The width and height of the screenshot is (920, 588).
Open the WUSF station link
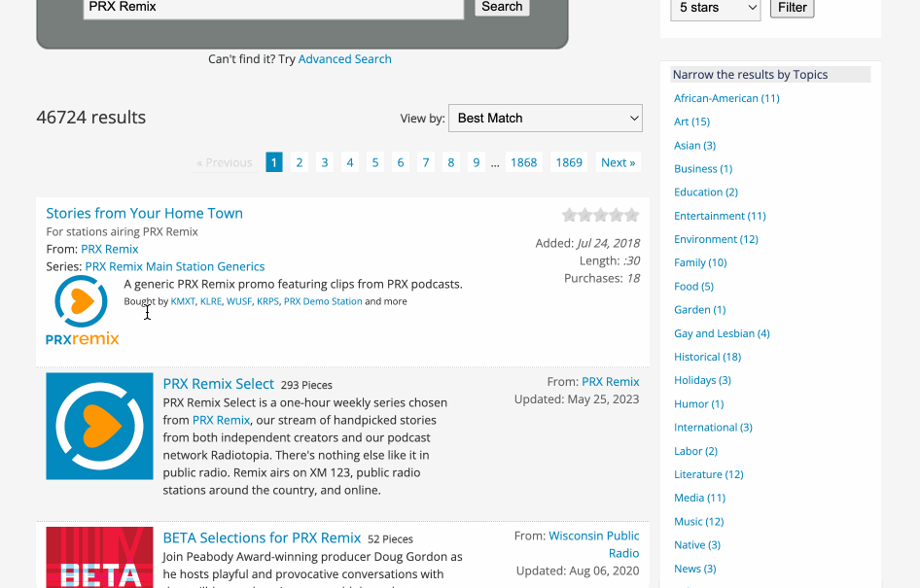click(x=239, y=301)
